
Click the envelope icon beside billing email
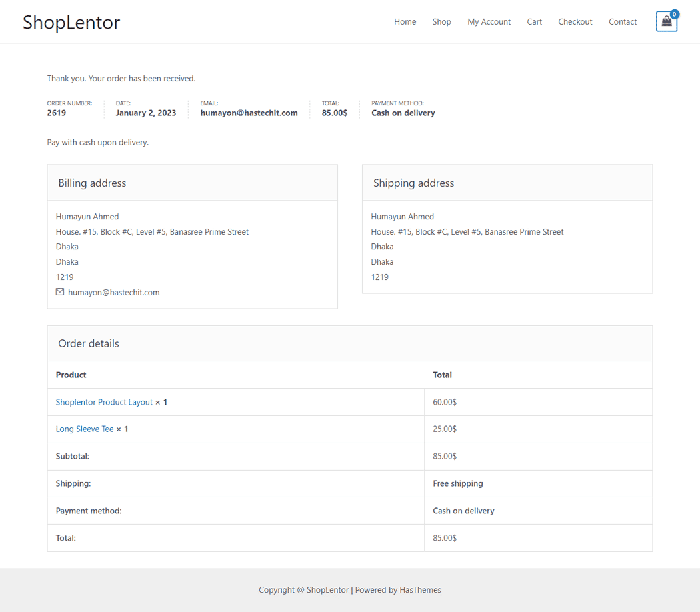(x=60, y=292)
